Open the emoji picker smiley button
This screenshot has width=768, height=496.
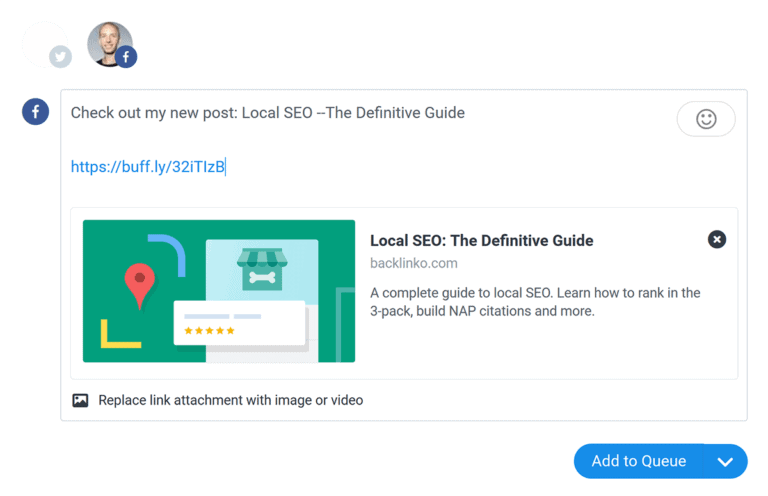[706, 119]
